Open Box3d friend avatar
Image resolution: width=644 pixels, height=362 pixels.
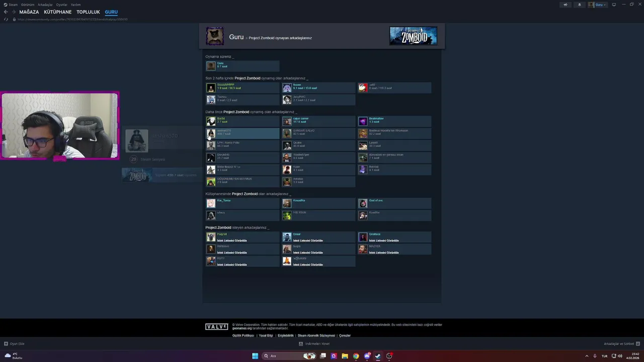coord(211,121)
